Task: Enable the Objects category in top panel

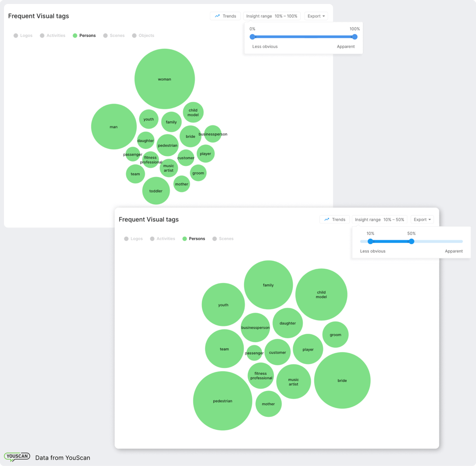Action: pos(143,36)
